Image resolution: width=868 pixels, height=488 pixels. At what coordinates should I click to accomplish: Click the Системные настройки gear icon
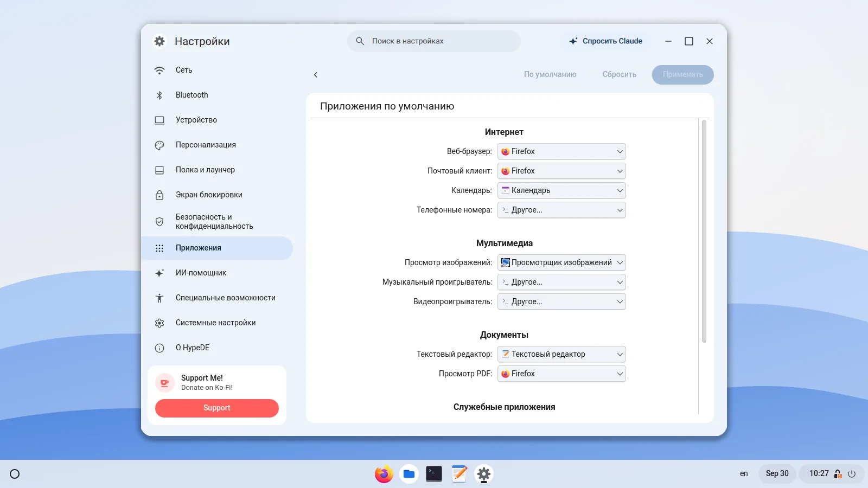(159, 323)
